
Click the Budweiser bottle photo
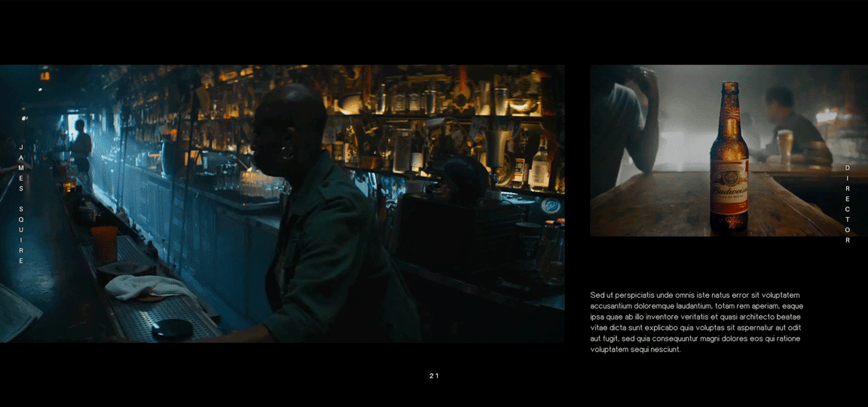[729, 151]
